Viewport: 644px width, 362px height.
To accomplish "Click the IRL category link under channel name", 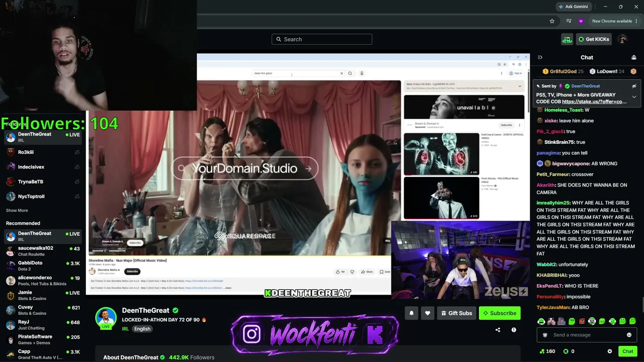I will point(125,329).
